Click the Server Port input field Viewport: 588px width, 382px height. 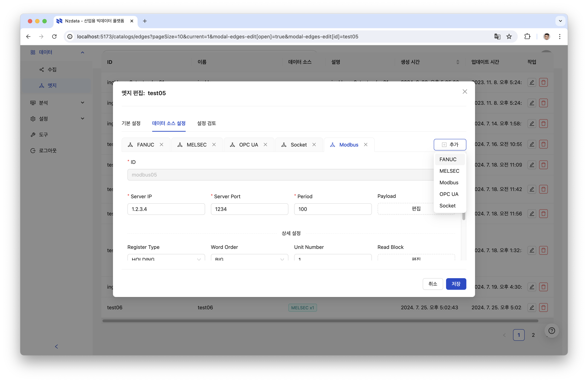(249, 209)
